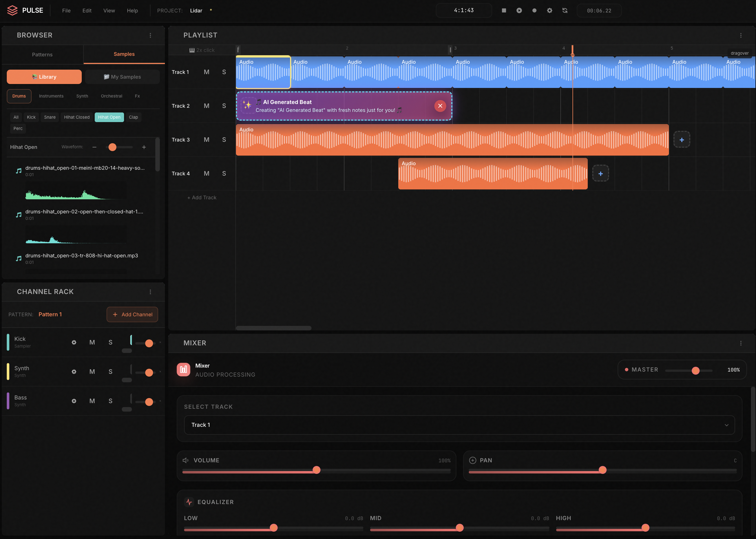Screen dimensions: 756x539
Task: Enable loop mode via the repeat icon
Action: (x=565, y=10)
